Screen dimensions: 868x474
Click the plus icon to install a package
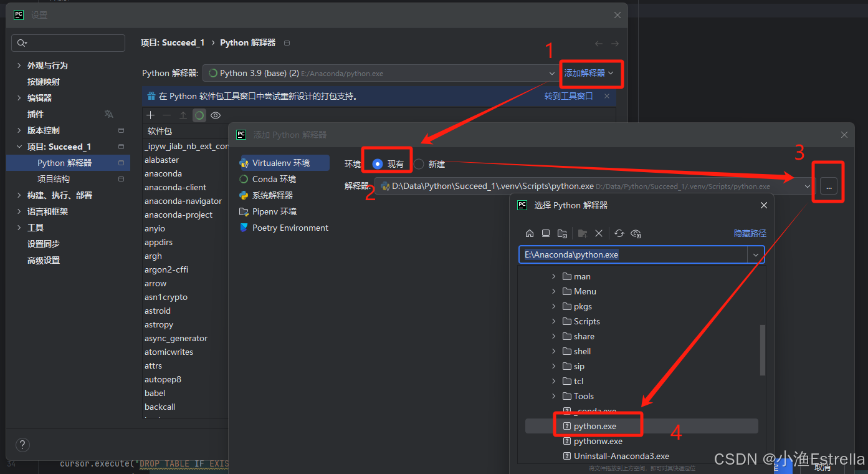pyautogui.click(x=150, y=115)
